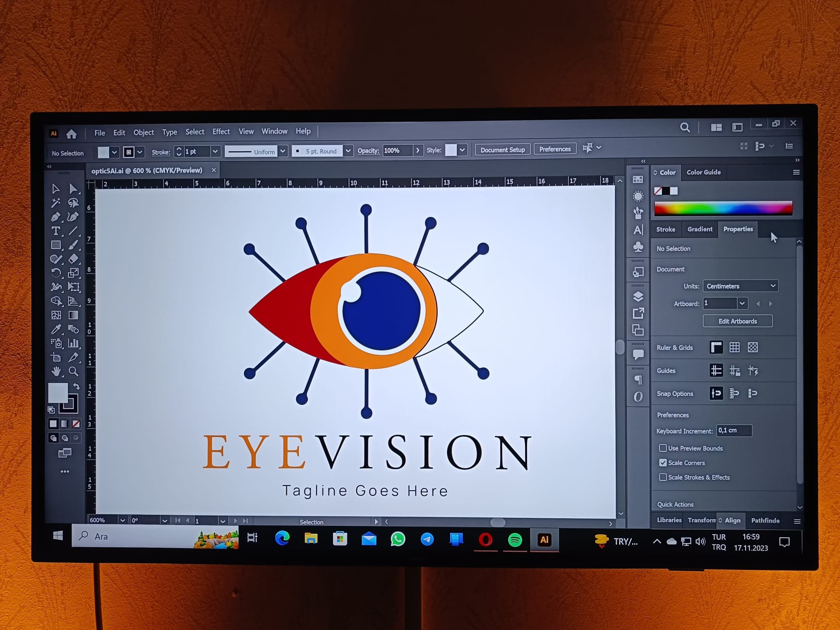Click the Edit Artboards button

pos(738,321)
